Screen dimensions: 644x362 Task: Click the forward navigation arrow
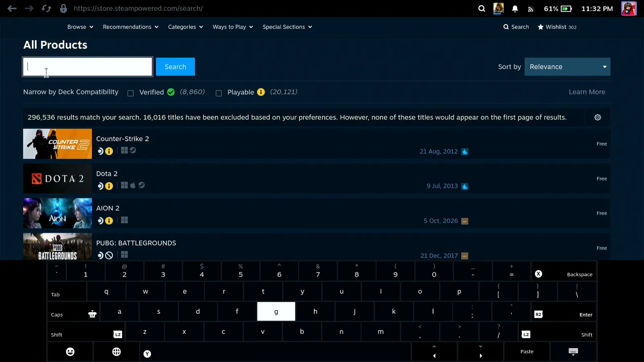click(x=29, y=8)
